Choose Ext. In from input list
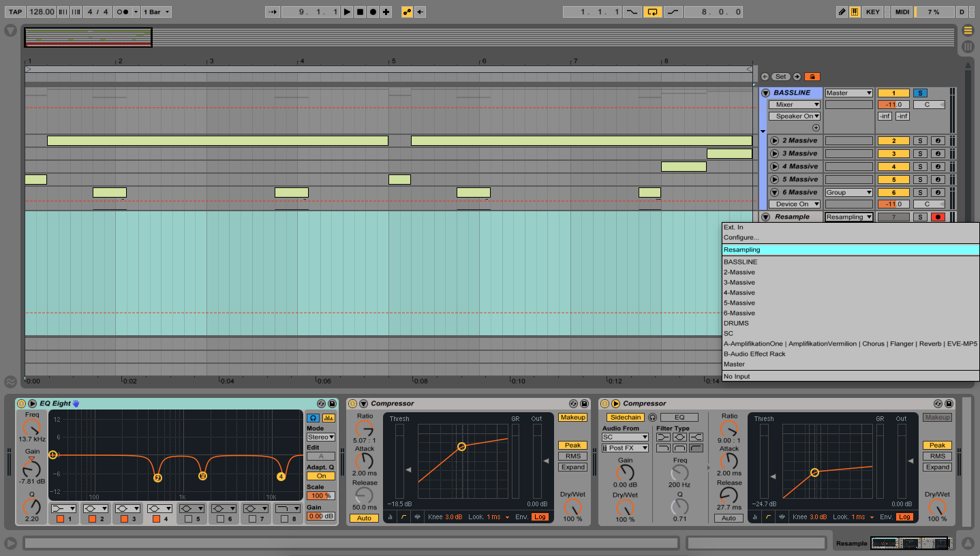This screenshot has width=980, height=556. (x=851, y=227)
